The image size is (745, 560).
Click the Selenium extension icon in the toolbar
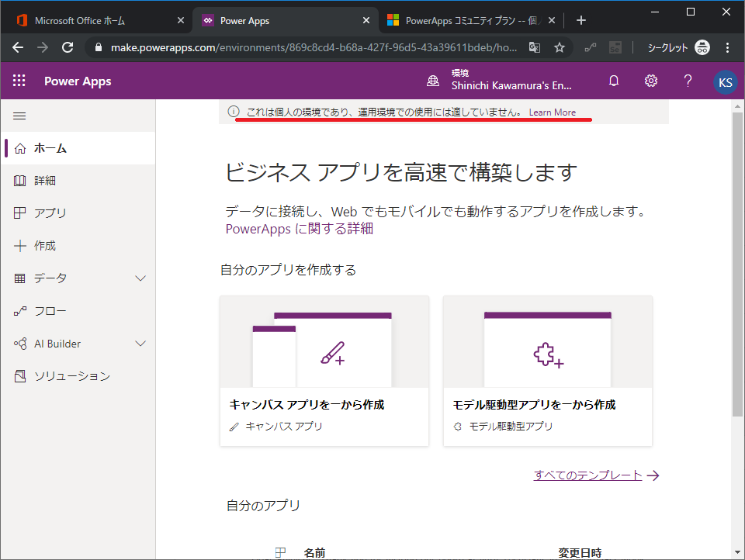(x=615, y=47)
